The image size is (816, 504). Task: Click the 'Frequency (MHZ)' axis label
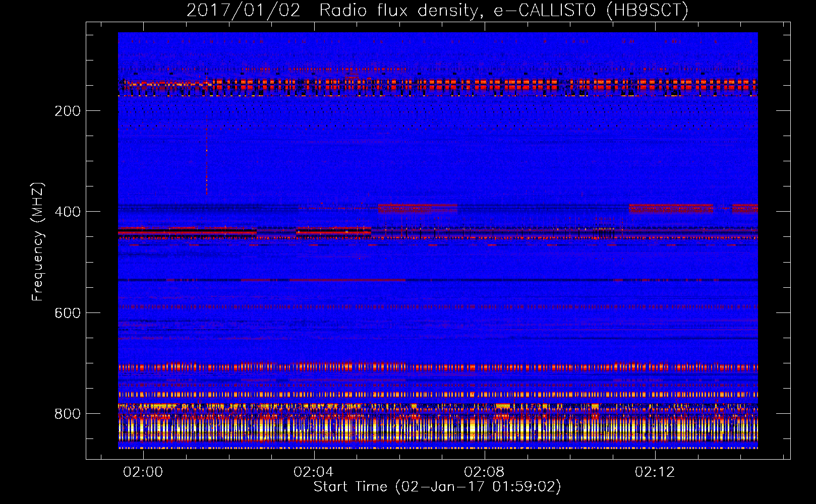[x=38, y=242]
